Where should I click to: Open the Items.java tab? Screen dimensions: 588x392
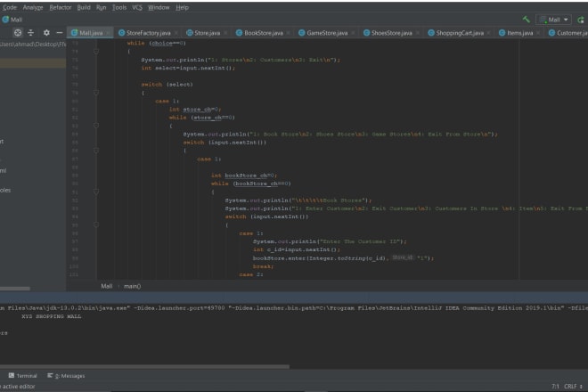pyautogui.click(x=519, y=33)
